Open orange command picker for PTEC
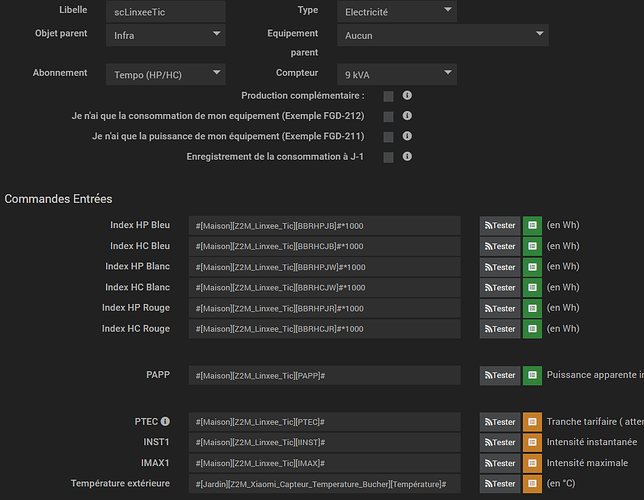Screen dimensions: 644x500 tap(532, 422)
